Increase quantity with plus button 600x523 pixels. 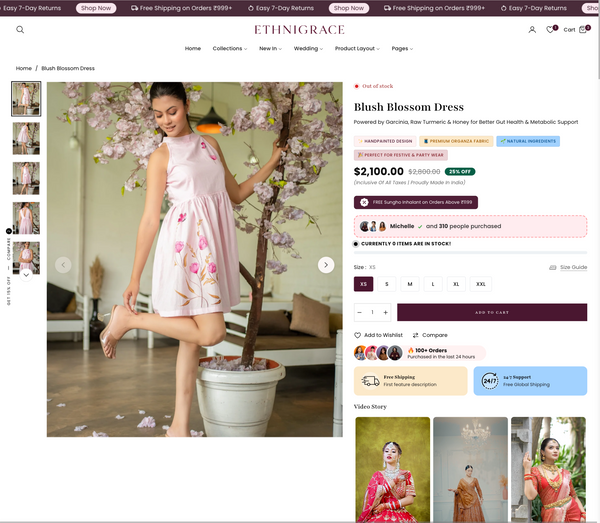pyautogui.click(x=385, y=312)
